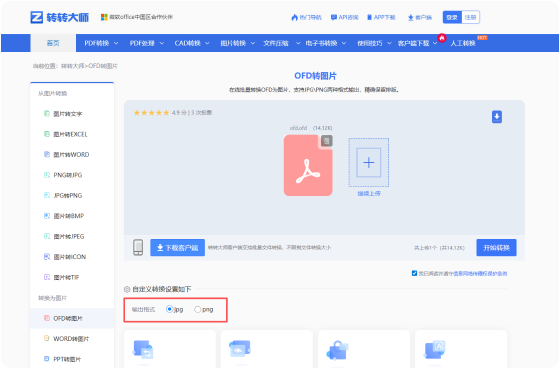The image size is (560, 369).
Task: Click the 图片转BMP sidebar icon
Action: (x=47, y=216)
